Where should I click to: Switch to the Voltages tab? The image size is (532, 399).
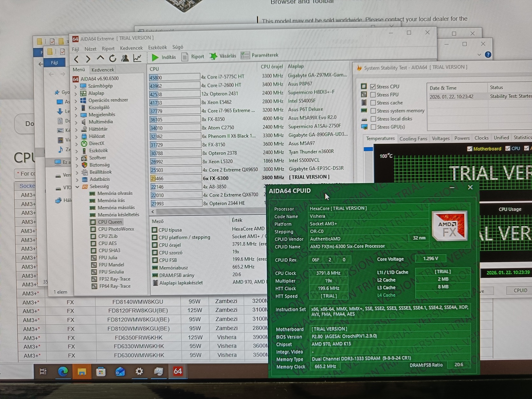[440, 138]
